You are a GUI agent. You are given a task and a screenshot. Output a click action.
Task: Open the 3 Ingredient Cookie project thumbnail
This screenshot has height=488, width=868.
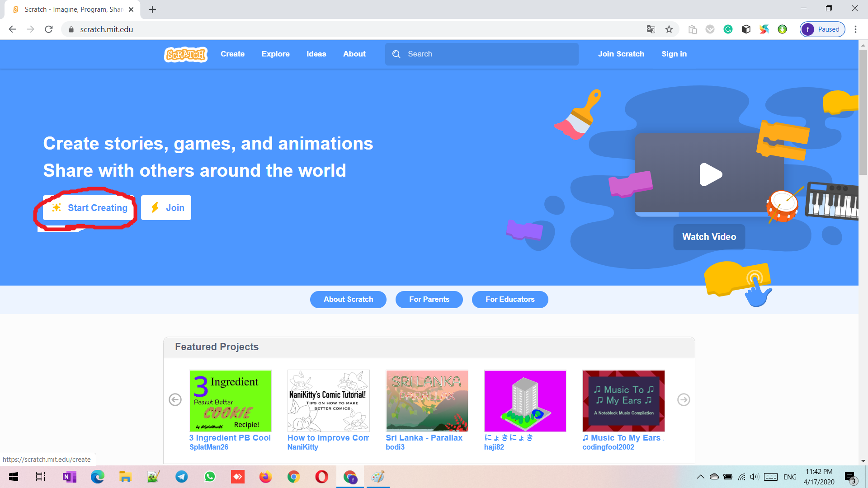[230, 401]
